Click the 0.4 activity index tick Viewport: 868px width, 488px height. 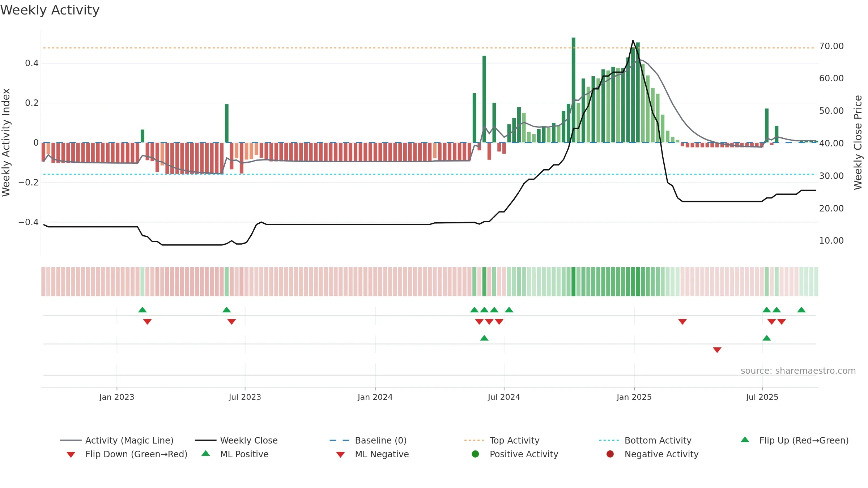pos(32,63)
